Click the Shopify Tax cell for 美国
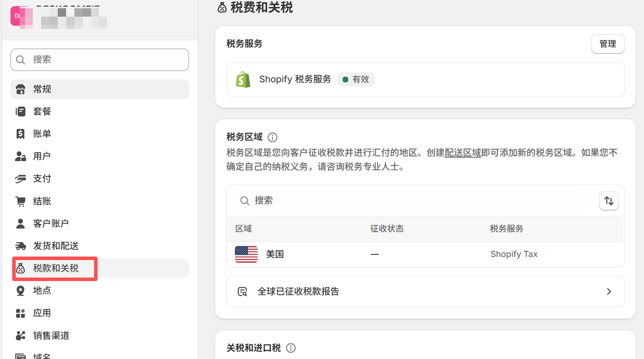 [514, 254]
